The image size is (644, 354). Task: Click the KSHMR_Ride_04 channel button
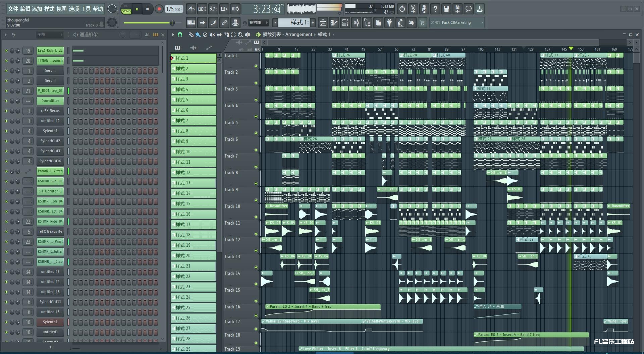tap(50, 222)
